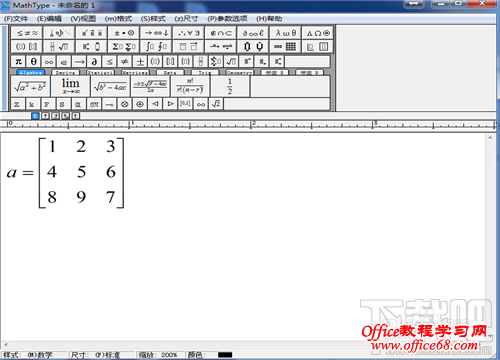This screenshot has height=360, width=500.
Task: Open the arrow symbols palette (→ ⇔ ↓)
Action: click(156, 33)
